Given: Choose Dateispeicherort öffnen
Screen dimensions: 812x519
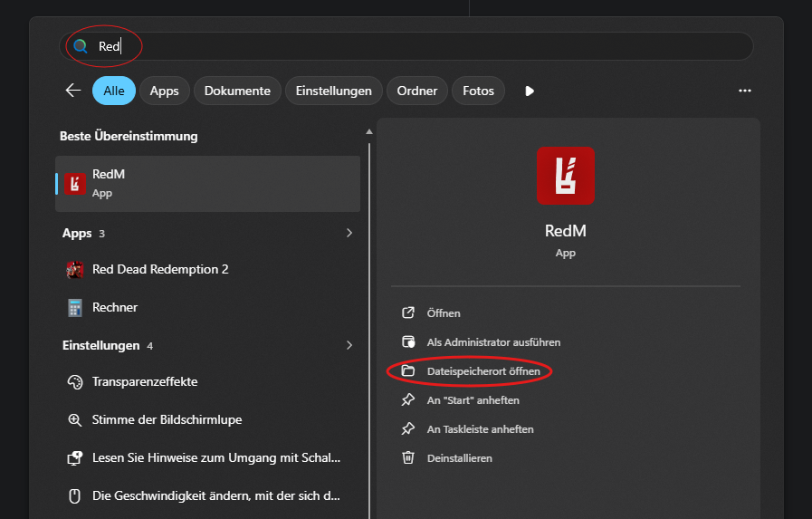Looking at the screenshot, I should click(x=483, y=370).
